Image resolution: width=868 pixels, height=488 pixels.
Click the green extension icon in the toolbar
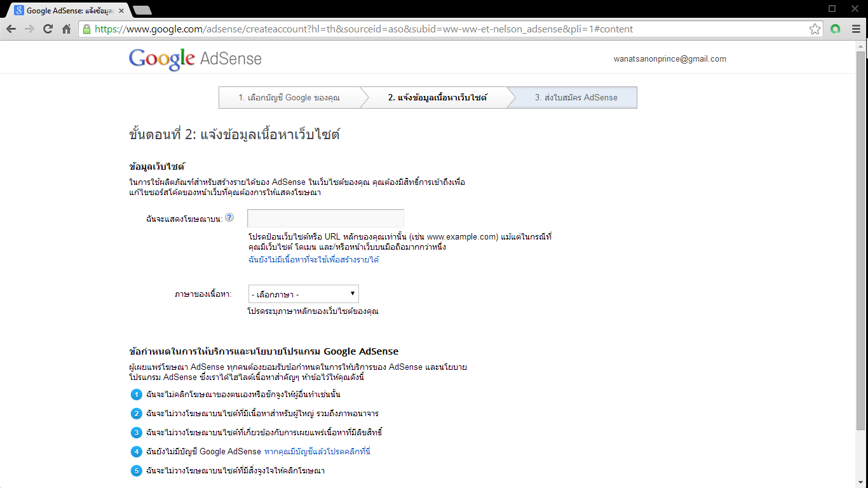tap(836, 29)
